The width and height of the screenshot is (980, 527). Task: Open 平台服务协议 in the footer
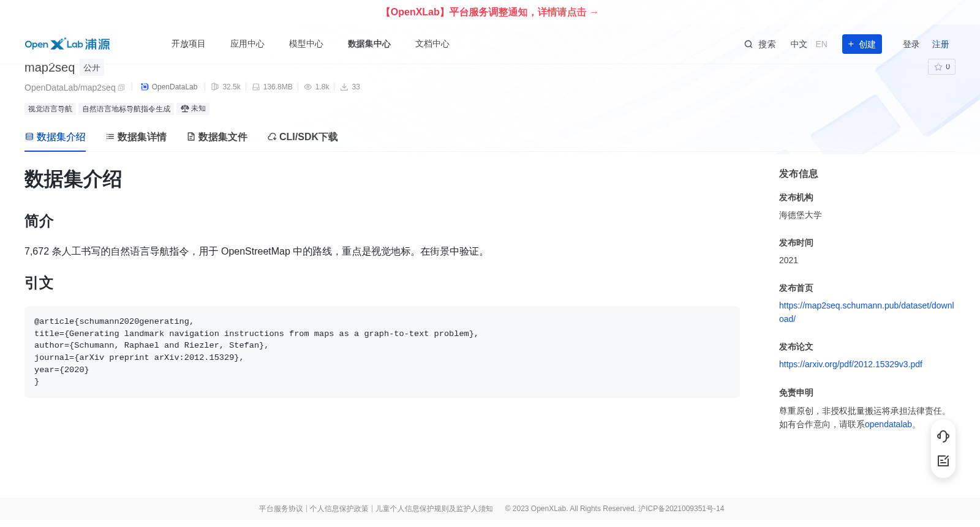click(281, 509)
